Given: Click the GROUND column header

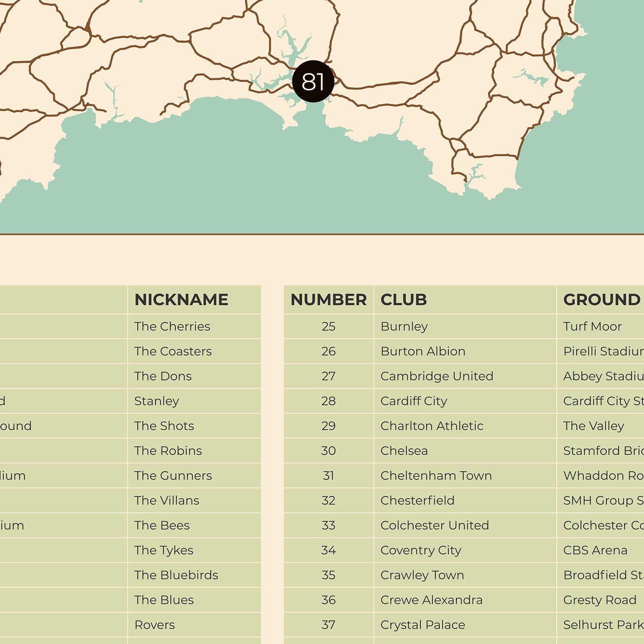Looking at the screenshot, I should [x=601, y=300].
